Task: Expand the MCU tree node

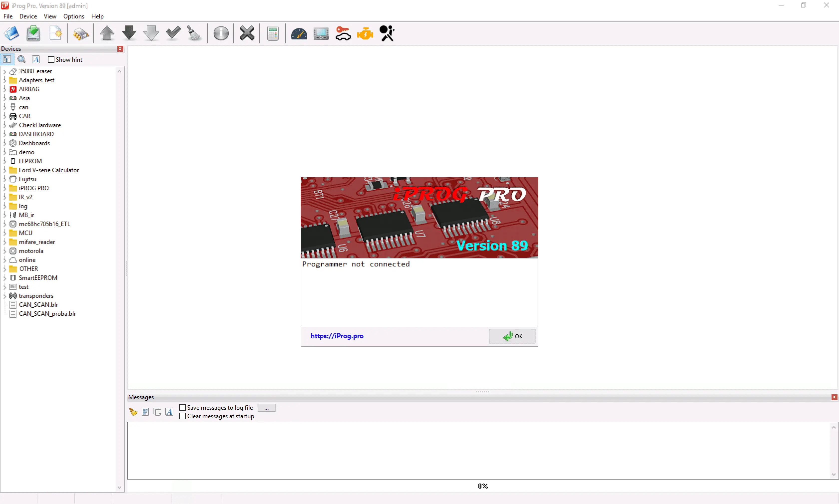Action: [x=5, y=233]
